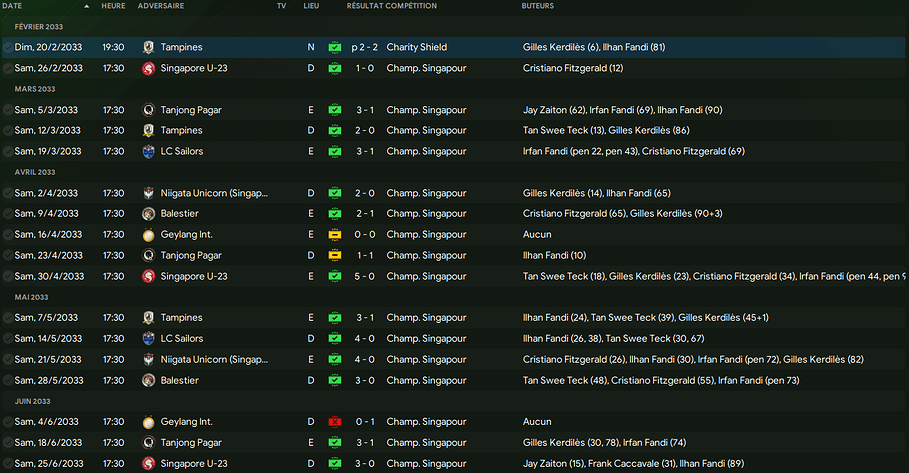Click red loss icon for 4/6/2033 match
The height and width of the screenshot is (473, 909).
point(334,422)
